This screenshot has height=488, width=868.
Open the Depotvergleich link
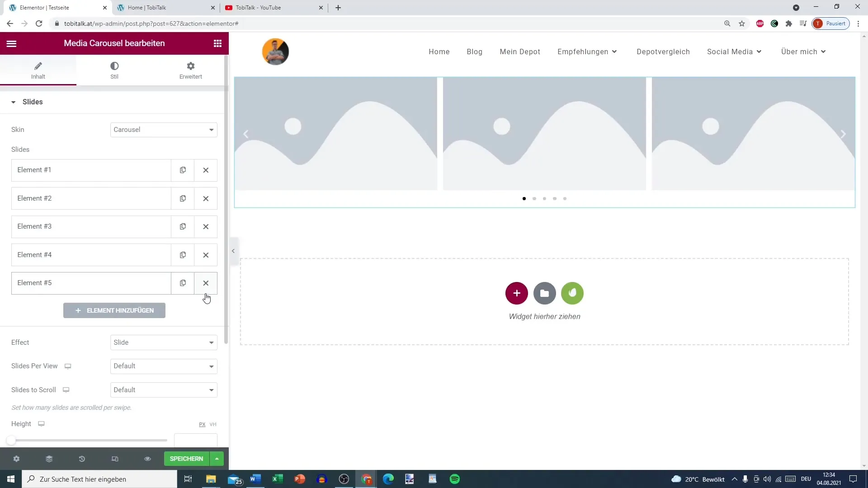663,52
